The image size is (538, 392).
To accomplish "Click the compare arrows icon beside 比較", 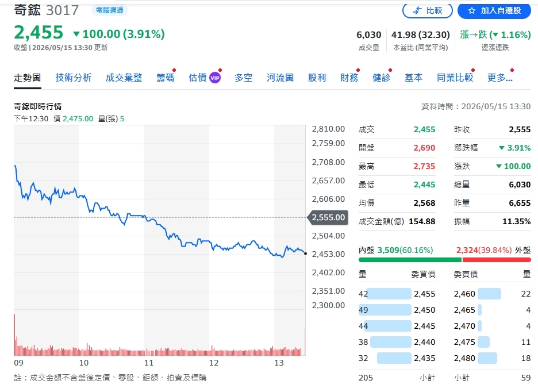I will 417,11.
